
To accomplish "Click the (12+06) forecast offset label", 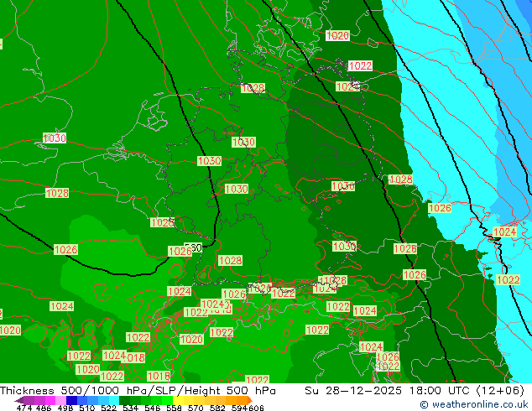I will click(502, 391).
